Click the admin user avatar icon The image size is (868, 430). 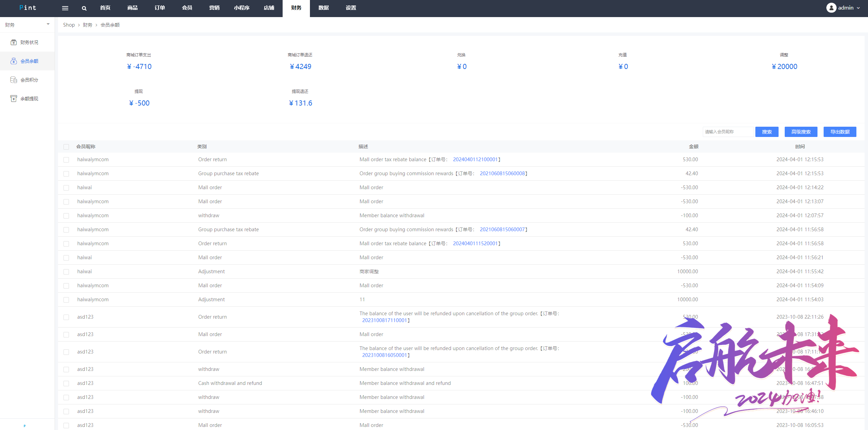[831, 8]
